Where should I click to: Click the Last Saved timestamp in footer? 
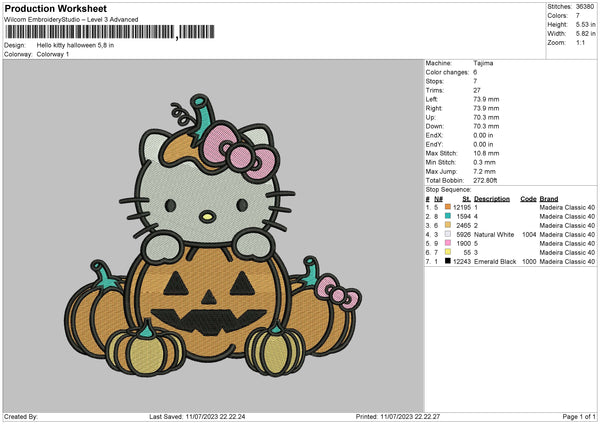[x=216, y=417]
